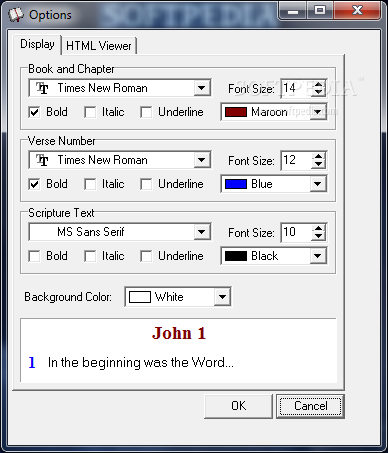Uncheck Bold for Book and Chapter

point(34,112)
